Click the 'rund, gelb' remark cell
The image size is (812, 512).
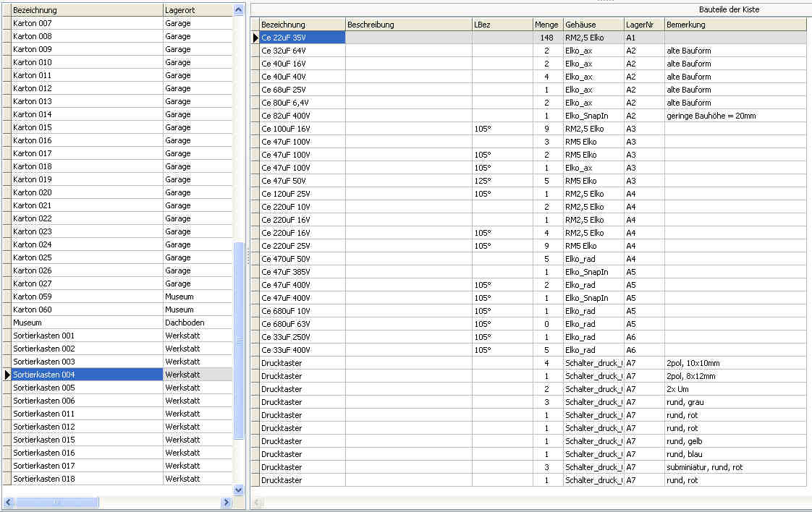point(735,441)
